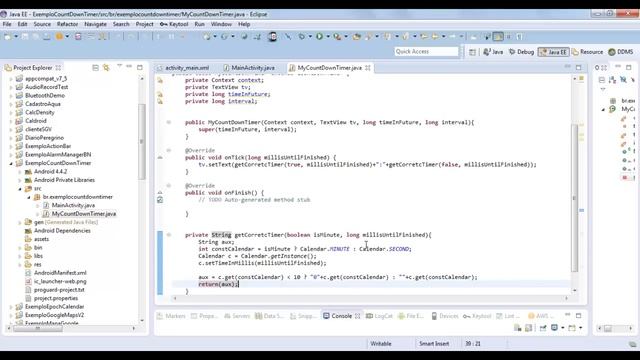Collapse the getCorretcTimer method fold marker

[x=169, y=235]
